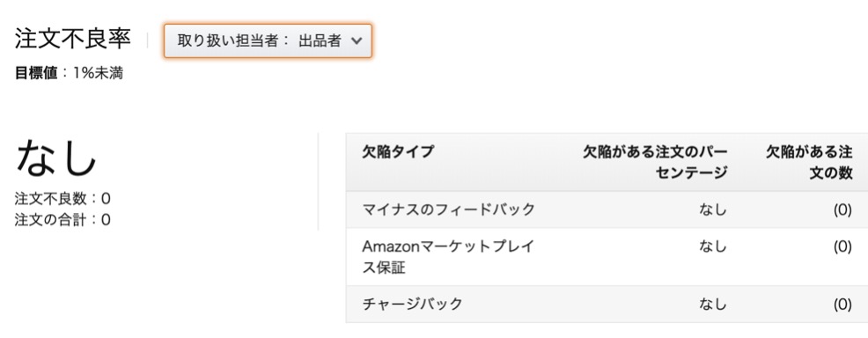Click the 注文不良率 heading
Image resolution: width=868 pixels, height=338 pixels.
pyautogui.click(x=72, y=40)
